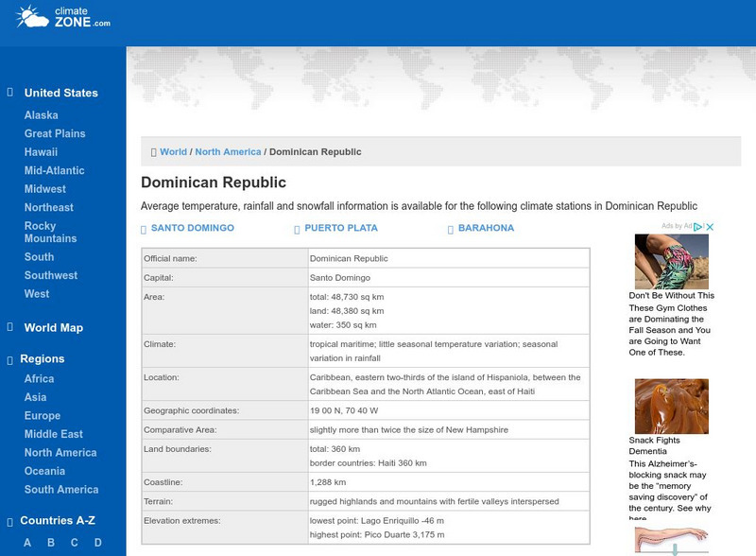Click the icon next to World Map
756x556 pixels.
[x=10, y=327]
